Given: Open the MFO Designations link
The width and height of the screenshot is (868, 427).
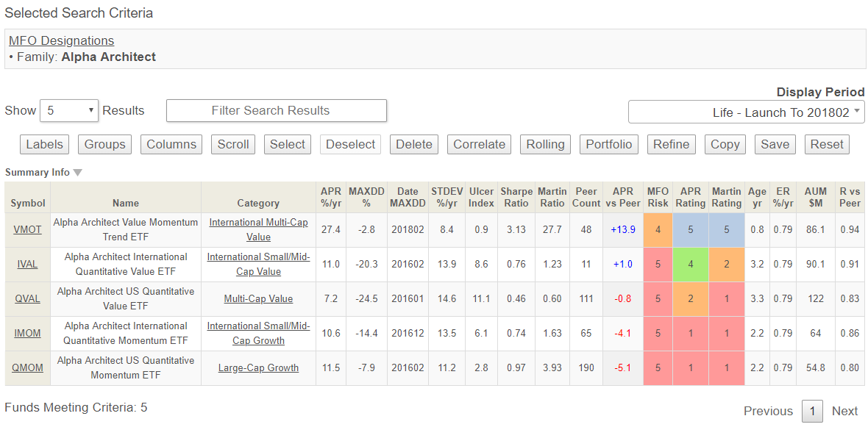Looking at the screenshot, I should [61, 40].
